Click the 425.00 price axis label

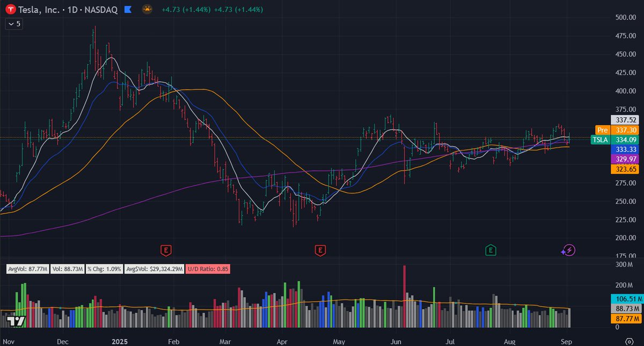click(625, 73)
